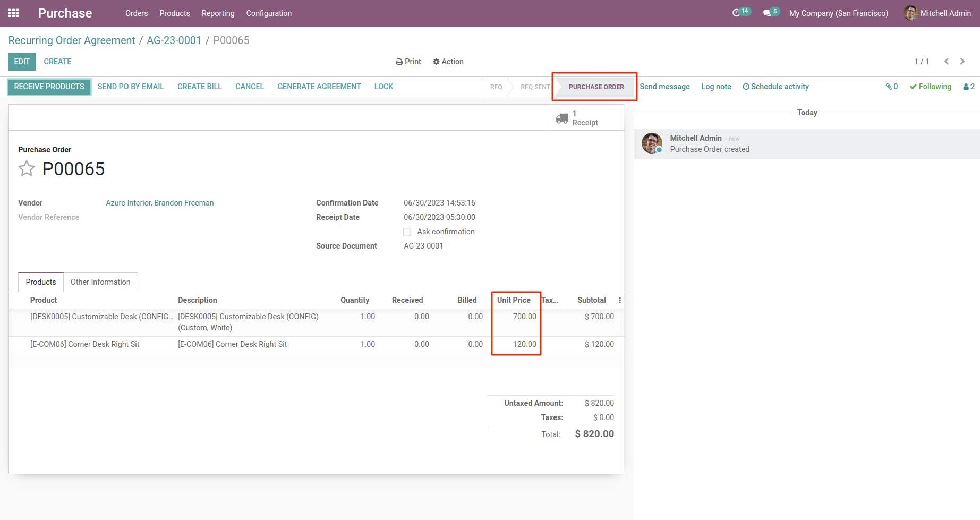
Task: Click unit price 120.00 cell
Action: [x=525, y=344]
